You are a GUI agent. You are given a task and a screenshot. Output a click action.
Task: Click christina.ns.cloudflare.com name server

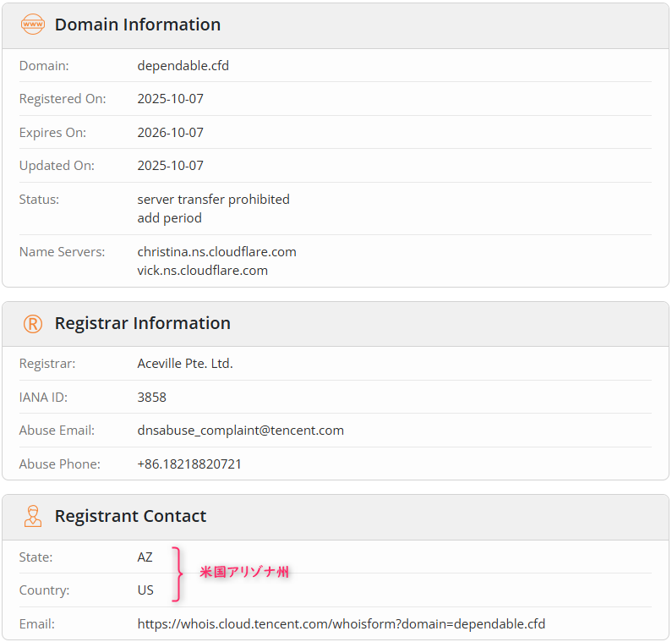coord(216,252)
